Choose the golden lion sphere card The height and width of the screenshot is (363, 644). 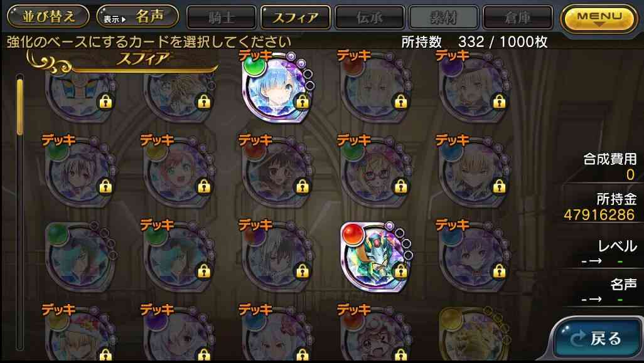coord(475,334)
